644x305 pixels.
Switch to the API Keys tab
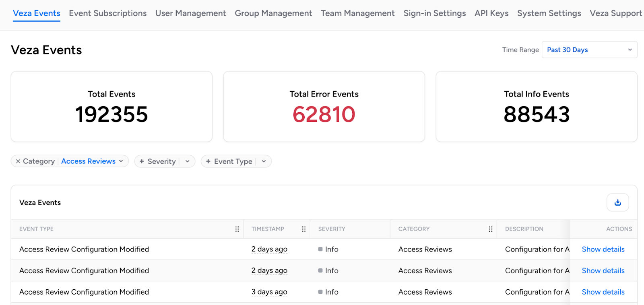point(491,13)
